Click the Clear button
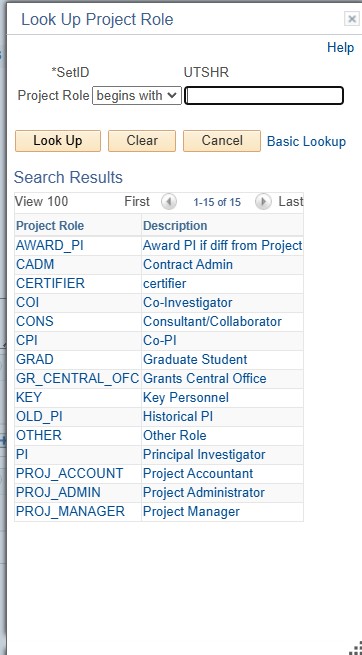362x655 pixels. 142,141
